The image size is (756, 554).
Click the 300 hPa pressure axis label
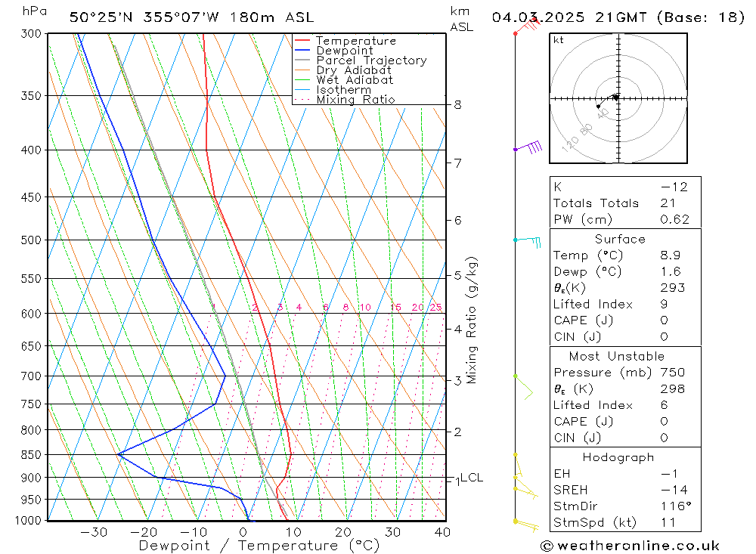31,34
